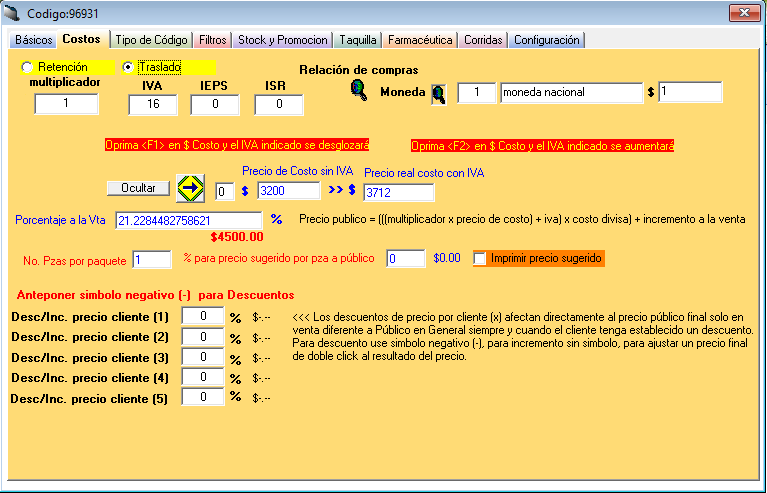
Task: Open the Tipo de Código tab
Action: (151, 40)
